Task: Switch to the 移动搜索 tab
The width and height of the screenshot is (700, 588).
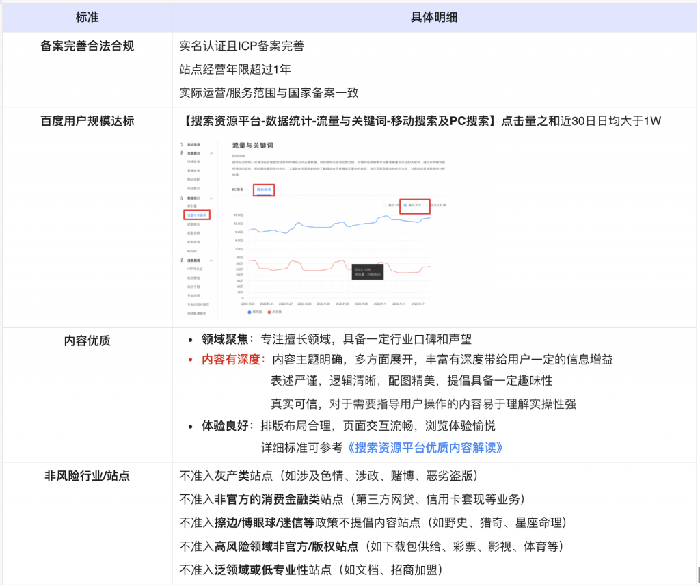Action: (x=264, y=189)
